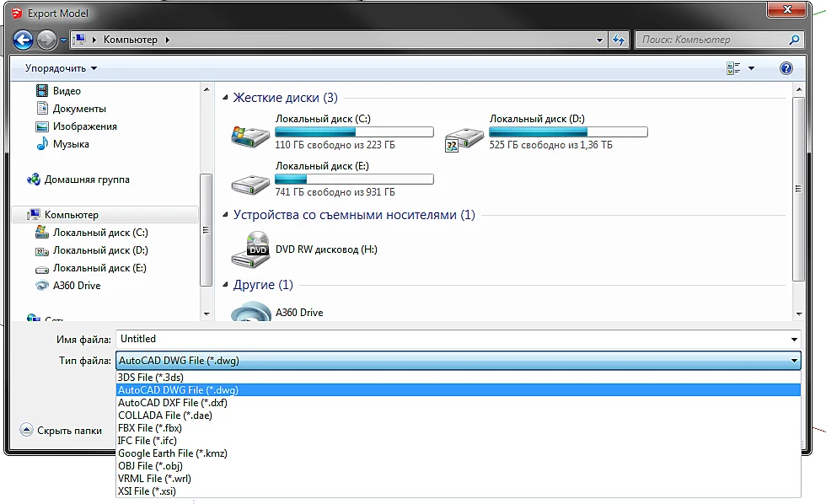The width and height of the screenshot is (826, 504).
Task: Click the change view icon
Action: pos(732,68)
